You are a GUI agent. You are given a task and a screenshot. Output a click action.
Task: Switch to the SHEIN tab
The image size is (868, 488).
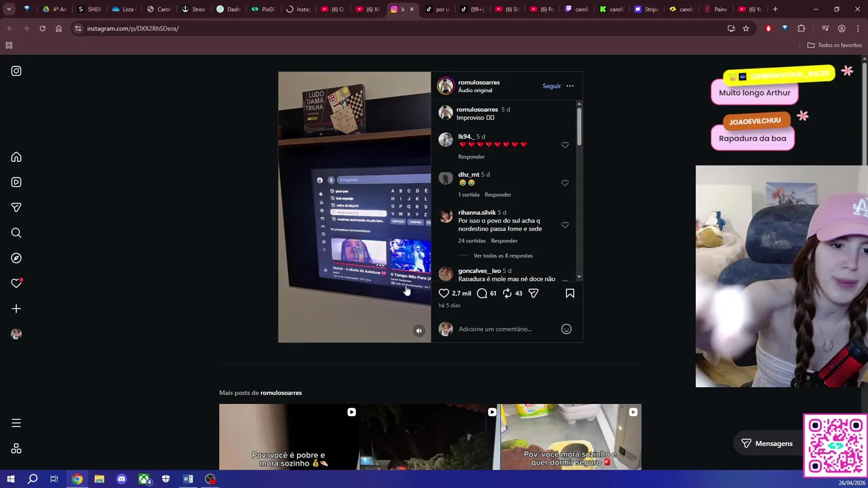click(90, 9)
